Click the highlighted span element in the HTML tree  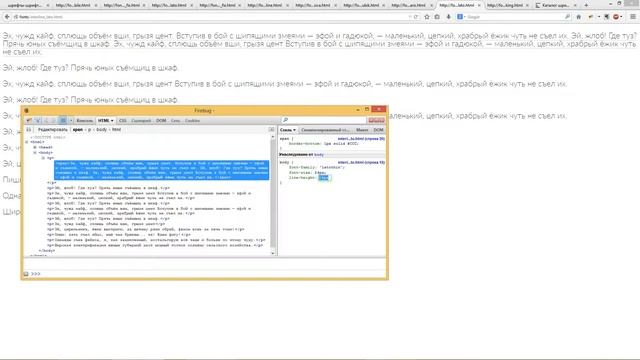[162, 170]
